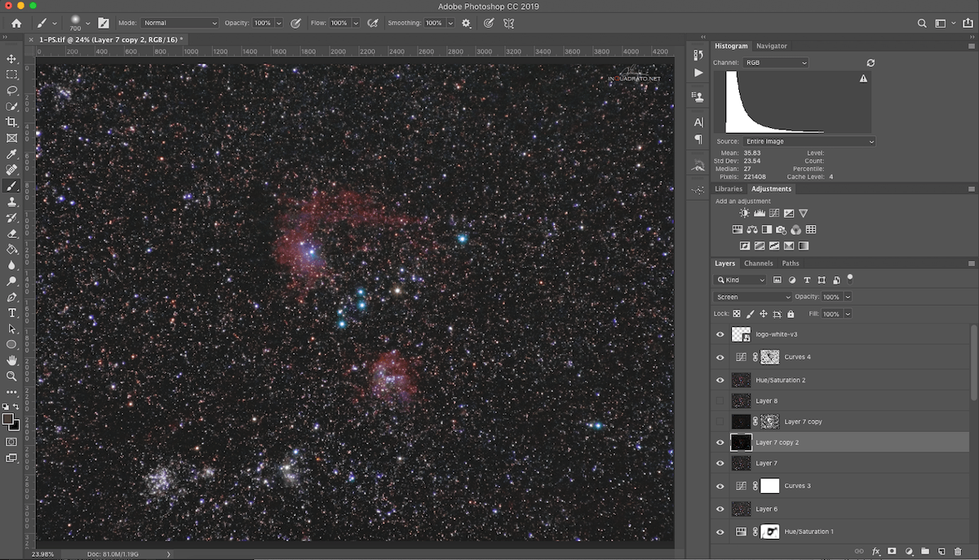Open the layer blend mode Screen dropdown
Screen dimensions: 979x560
[753, 297]
